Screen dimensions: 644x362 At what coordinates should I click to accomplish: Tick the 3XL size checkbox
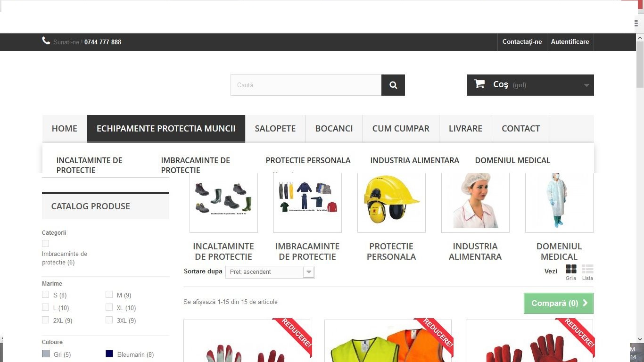(109, 320)
